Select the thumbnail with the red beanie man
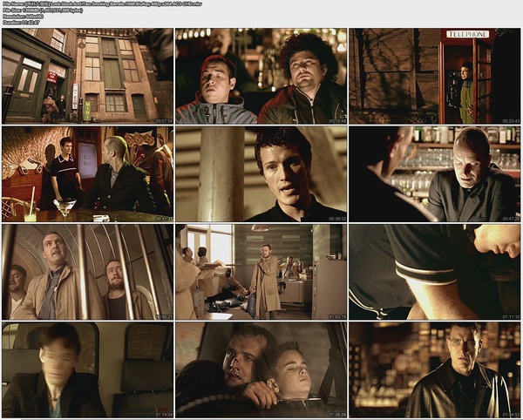This screenshot has width=523, height=420. coord(261,76)
